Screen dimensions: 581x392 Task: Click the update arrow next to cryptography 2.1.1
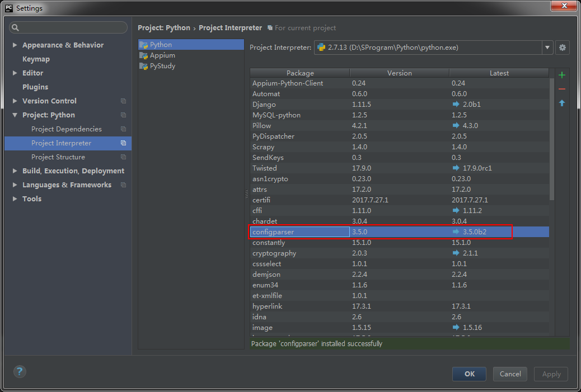tap(456, 253)
